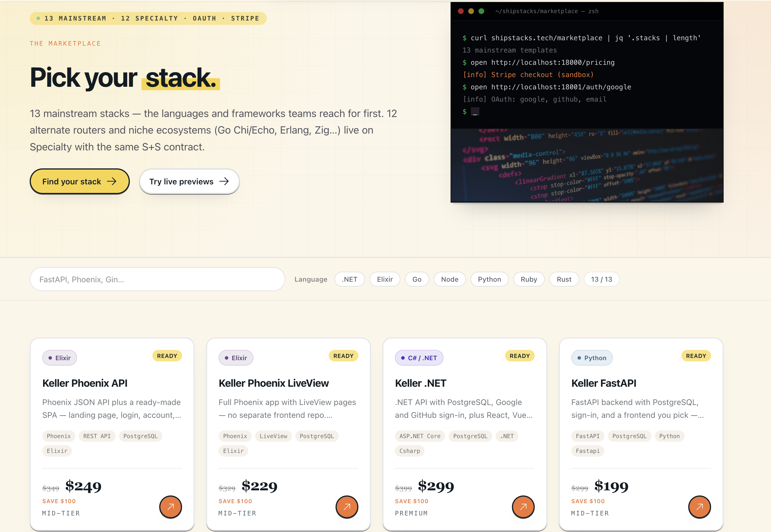The height and width of the screenshot is (532, 771).
Task: Click the C# / .NET language badge
Action: [x=419, y=358]
